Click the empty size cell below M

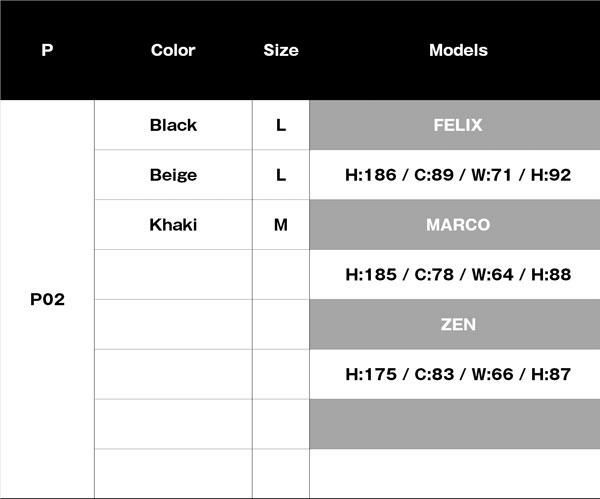tap(281, 275)
